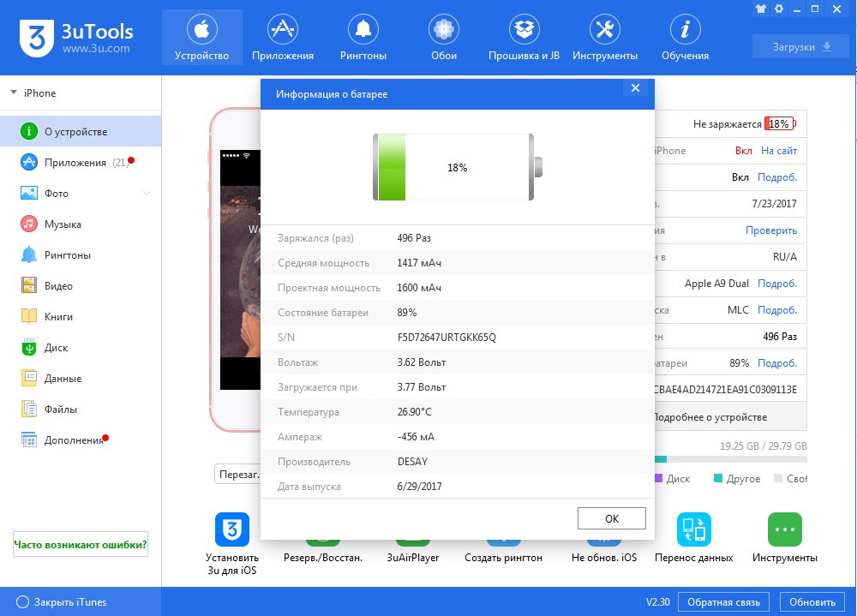Click the Часто возникают ошибки? link
The height and width of the screenshot is (616, 857).
[81, 544]
